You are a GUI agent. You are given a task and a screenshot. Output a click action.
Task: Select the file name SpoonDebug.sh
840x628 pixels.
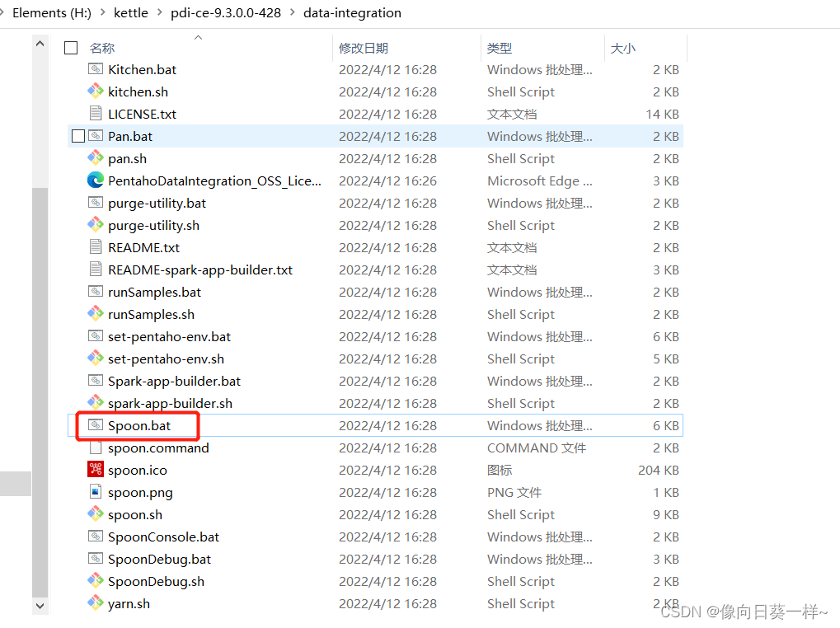click(x=156, y=581)
